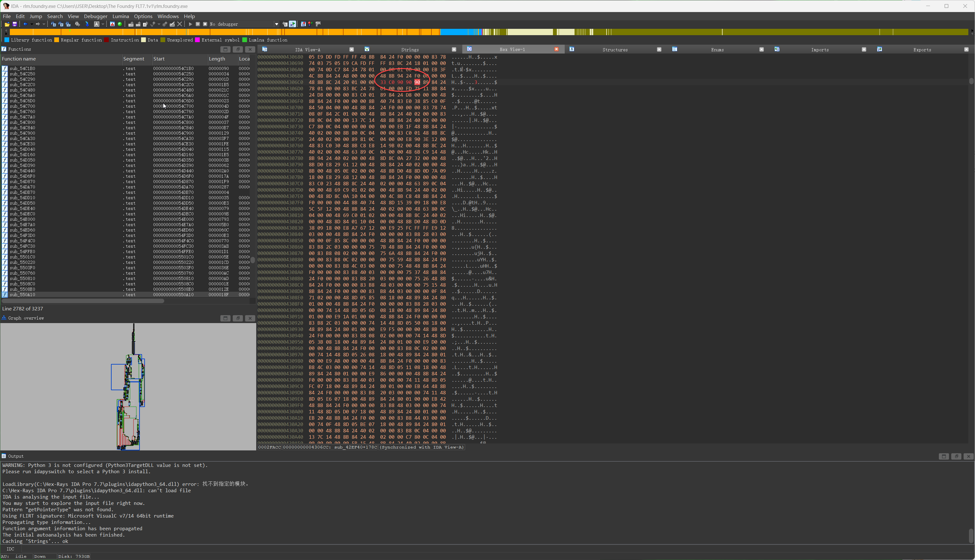The width and height of the screenshot is (975, 560).
Task: Click the grey X toolbar icon
Action: click(x=179, y=24)
